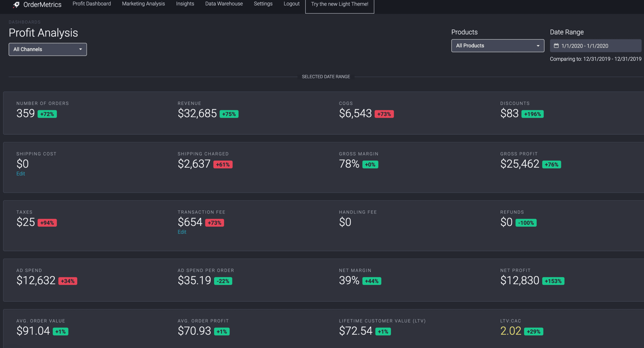The width and height of the screenshot is (644, 348).
Task: Click the -22% Ad Spend Per Order badge
Action: 223,281
